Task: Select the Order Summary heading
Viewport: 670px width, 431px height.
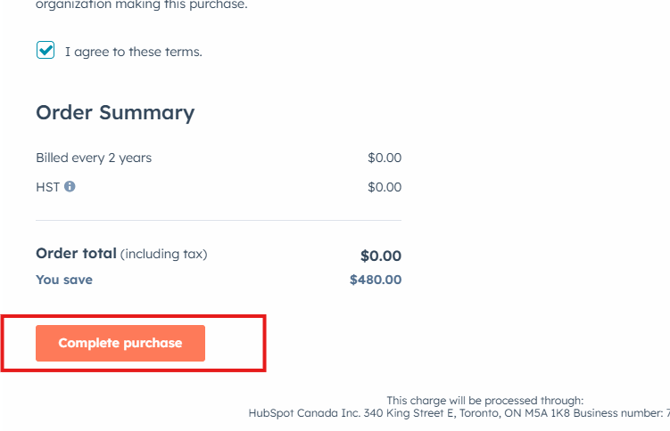Action: [x=115, y=112]
